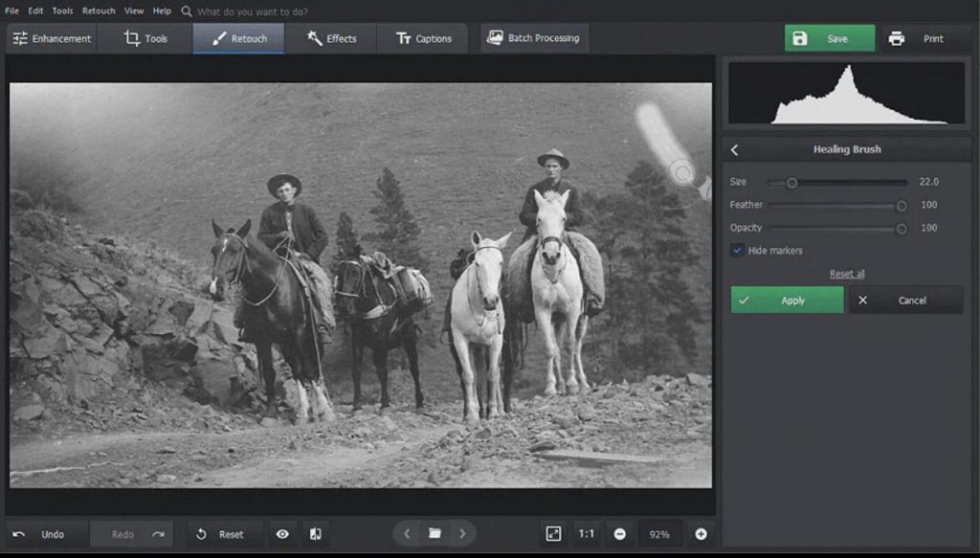980x558 pixels.
Task: Click the Reset all link
Action: [847, 274]
